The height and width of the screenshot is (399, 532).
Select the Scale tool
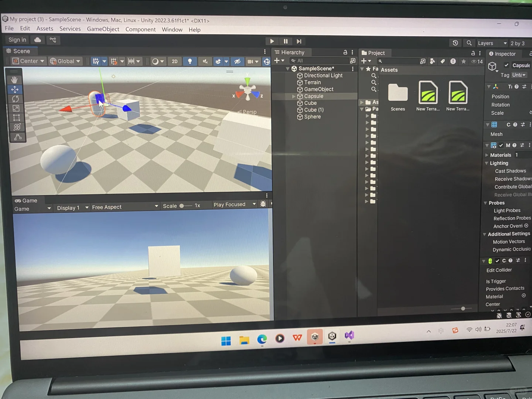(16, 108)
